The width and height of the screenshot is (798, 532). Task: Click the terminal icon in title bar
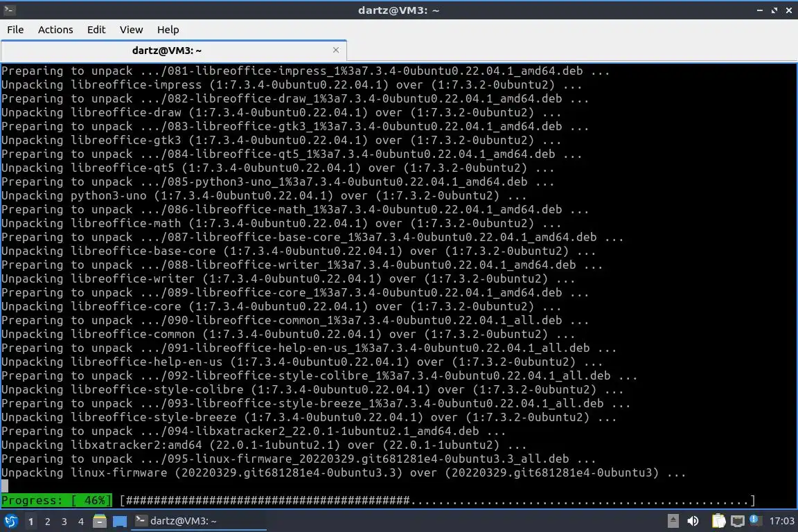(x=8, y=10)
